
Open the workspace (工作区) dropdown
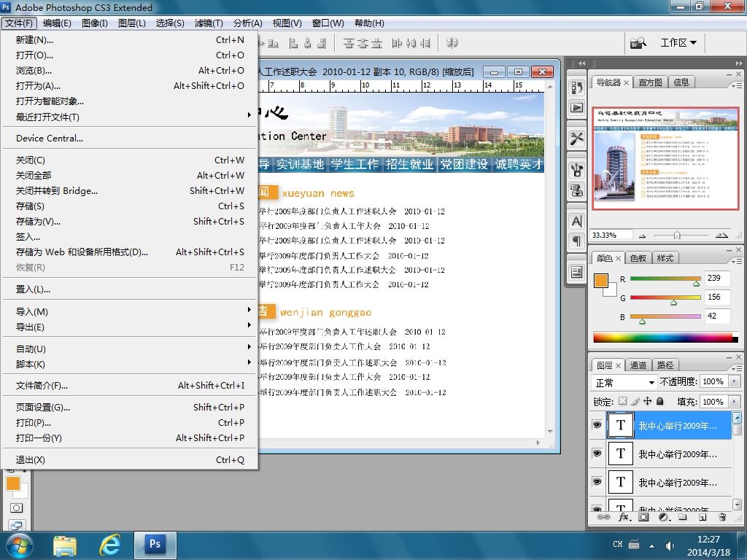[x=678, y=43]
